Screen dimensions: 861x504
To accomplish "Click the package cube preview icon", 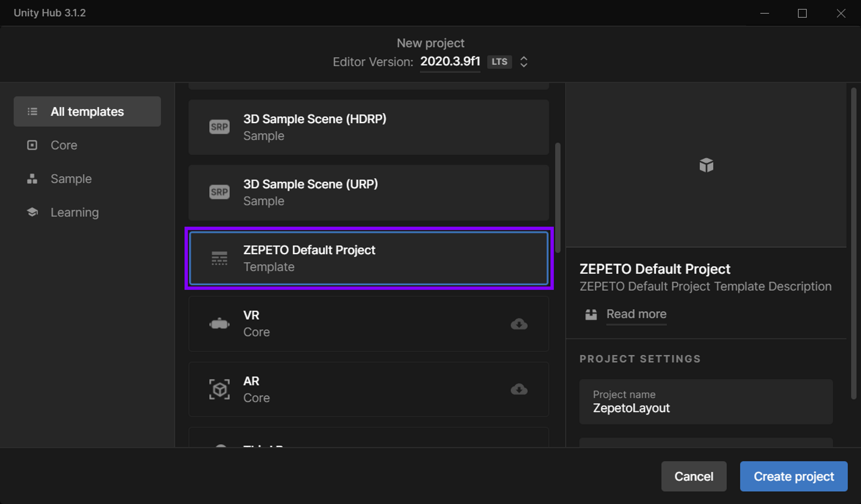I will 706,165.
